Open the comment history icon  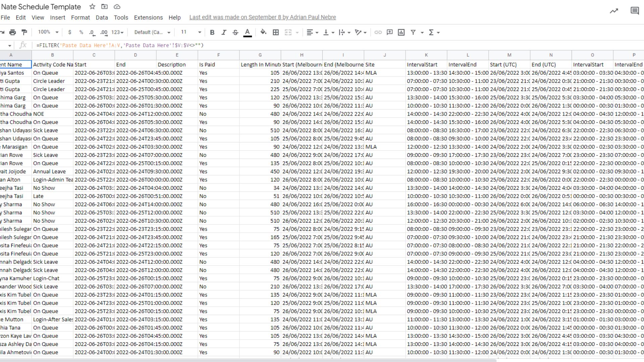click(x=635, y=11)
